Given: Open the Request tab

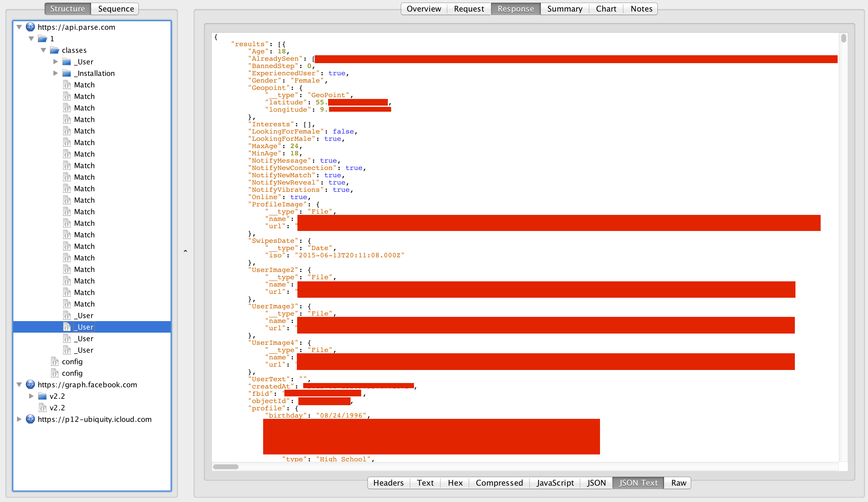Looking at the screenshot, I should click(468, 8).
